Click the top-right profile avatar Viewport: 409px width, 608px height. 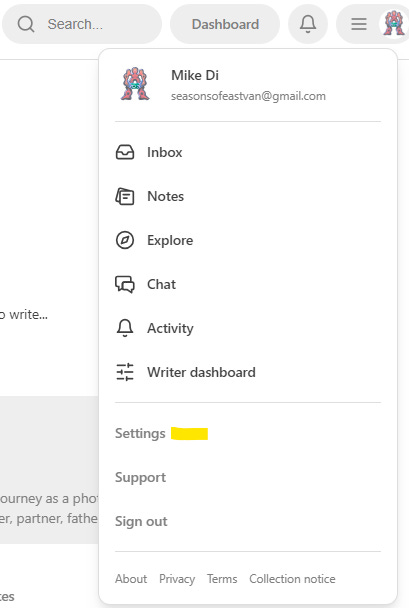point(394,23)
